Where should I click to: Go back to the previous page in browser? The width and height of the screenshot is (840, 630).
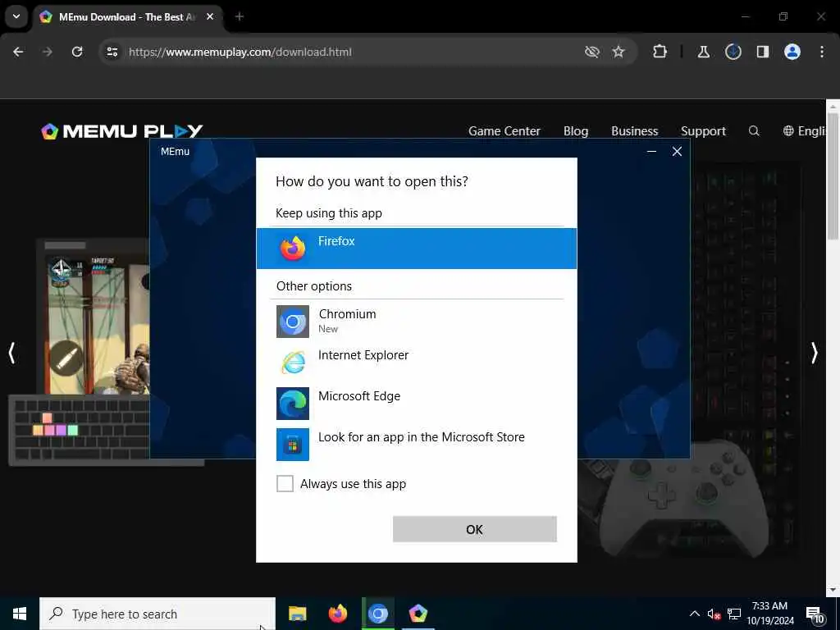tap(18, 52)
